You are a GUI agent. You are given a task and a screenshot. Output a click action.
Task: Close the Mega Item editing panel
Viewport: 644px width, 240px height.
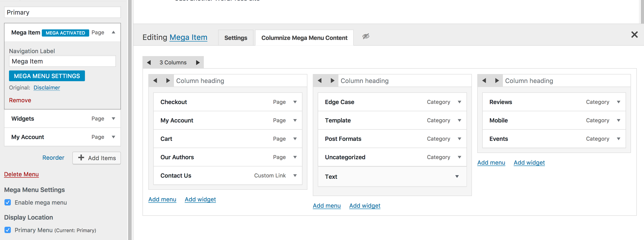tap(634, 34)
